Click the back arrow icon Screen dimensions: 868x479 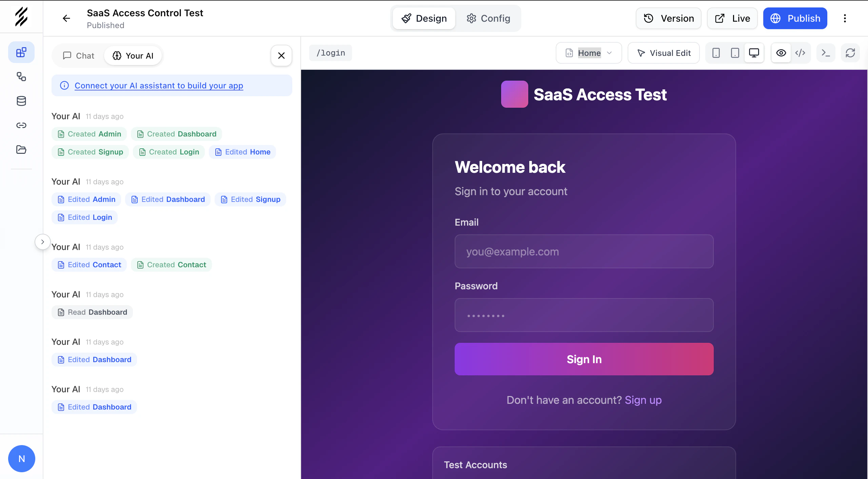pyautogui.click(x=66, y=18)
